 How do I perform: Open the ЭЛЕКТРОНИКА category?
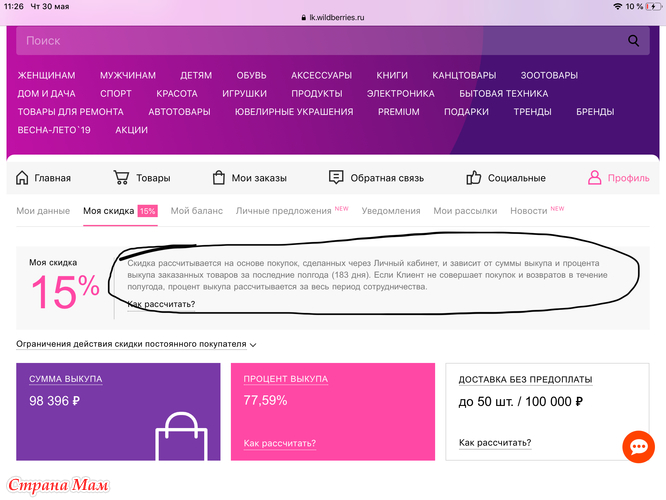(x=401, y=93)
